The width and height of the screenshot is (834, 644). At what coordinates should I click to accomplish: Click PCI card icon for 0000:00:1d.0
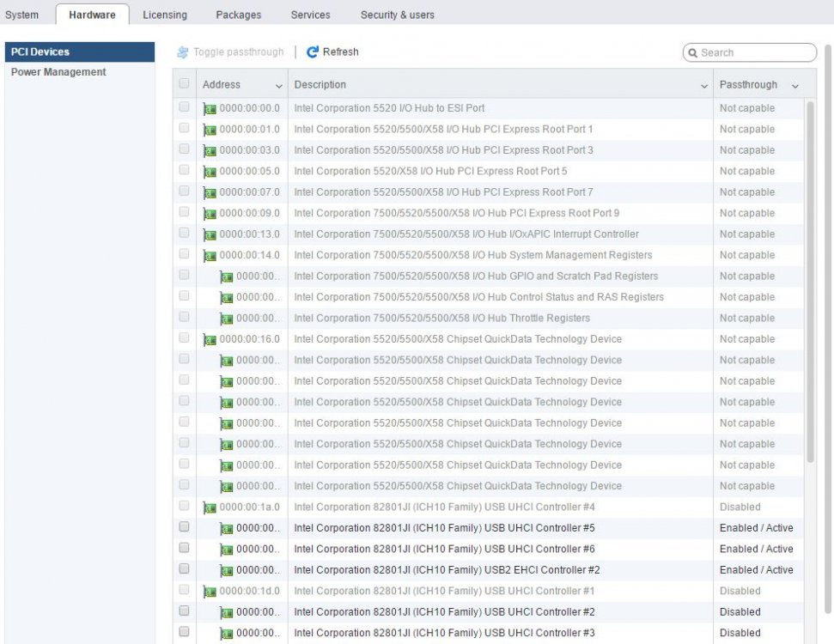tap(210, 592)
